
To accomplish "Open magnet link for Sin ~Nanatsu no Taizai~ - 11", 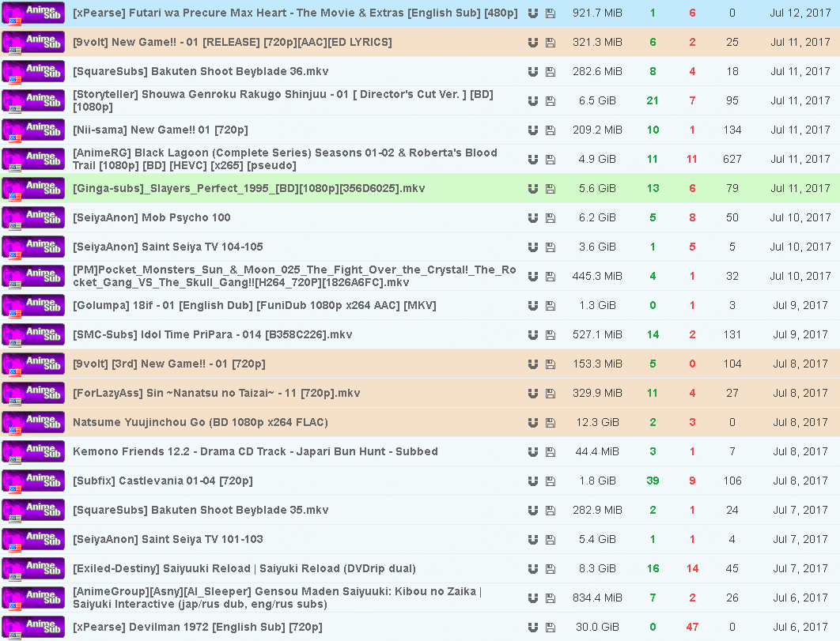I will (x=532, y=394).
